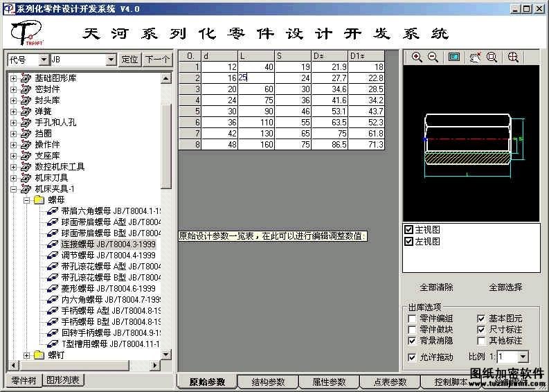Screen dimensions: 549x392
Task: Expand the 基础图形库 tree node
Action: pyautogui.click(x=13, y=78)
